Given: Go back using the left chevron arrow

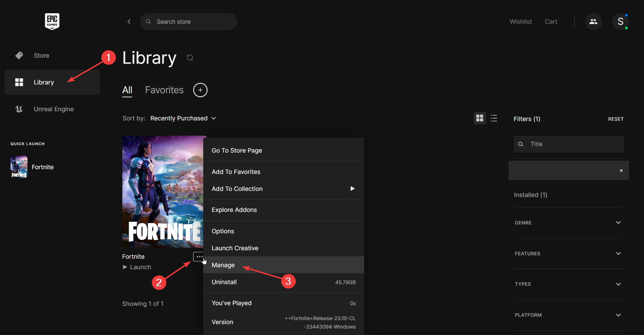Looking at the screenshot, I should [129, 22].
